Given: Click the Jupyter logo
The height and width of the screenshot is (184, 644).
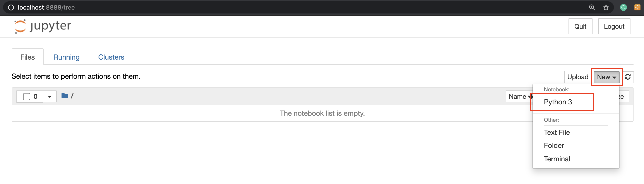Looking at the screenshot, I should [x=43, y=26].
